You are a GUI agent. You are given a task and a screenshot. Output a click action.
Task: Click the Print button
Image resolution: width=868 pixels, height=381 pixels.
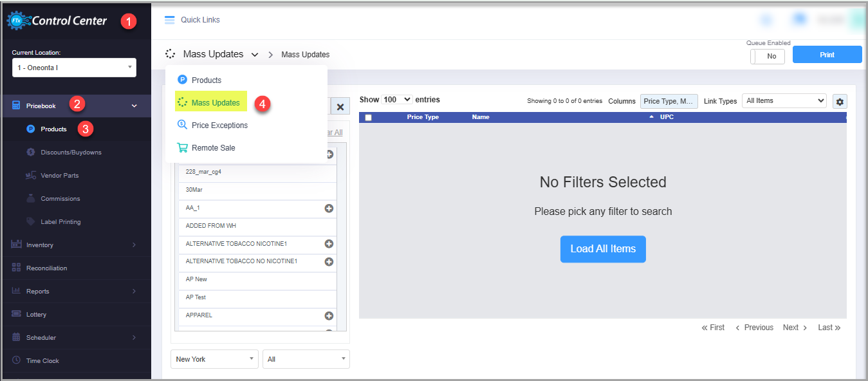coord(827,55)
